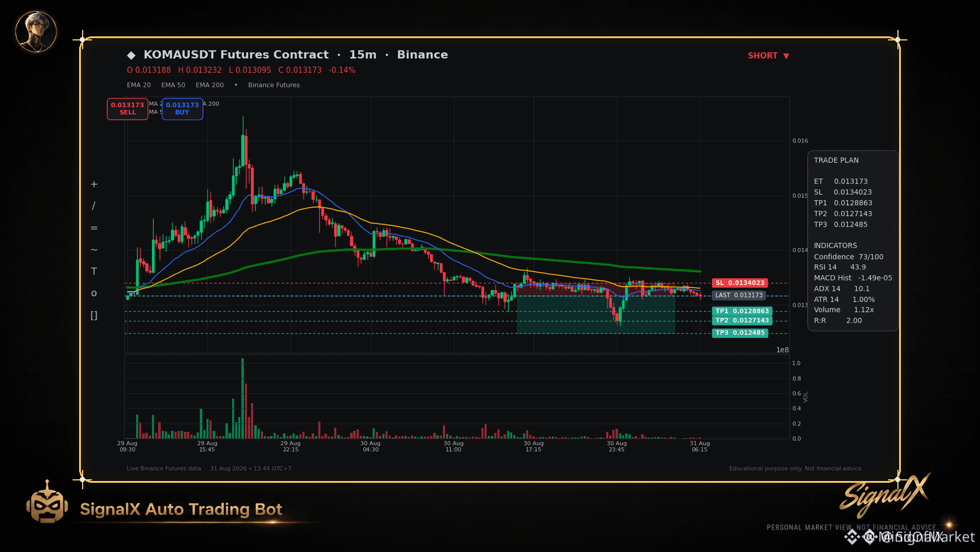Click the diamond icon before KOMAUSDT title

point(131,55)
